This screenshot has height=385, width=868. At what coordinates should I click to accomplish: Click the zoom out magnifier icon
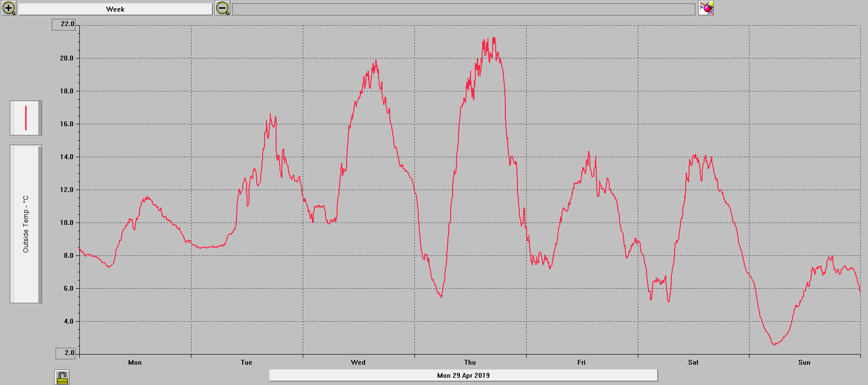tap(222, 8)
